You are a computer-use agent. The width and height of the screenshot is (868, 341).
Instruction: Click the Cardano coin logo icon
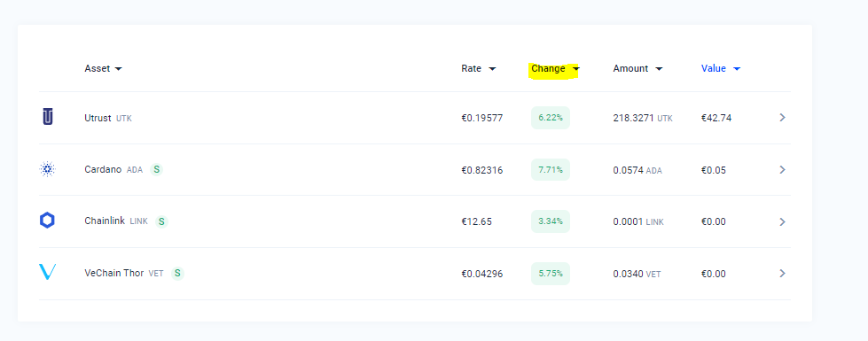(x=48, y=169)
